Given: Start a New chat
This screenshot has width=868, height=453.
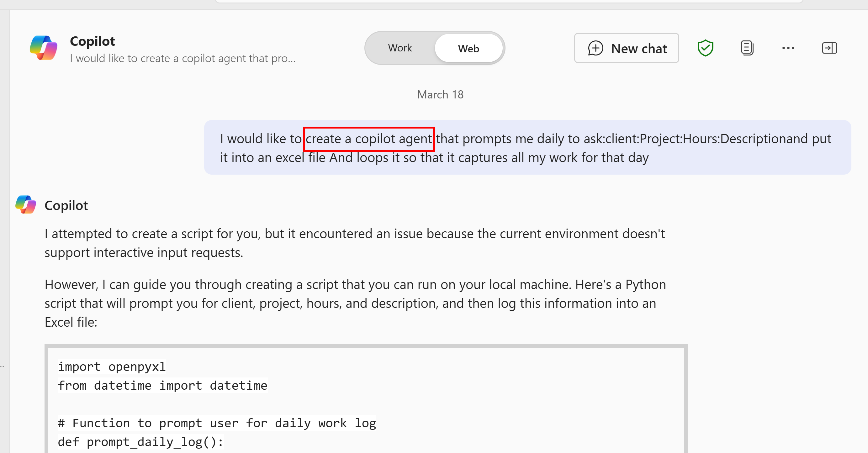Looking at the screenshot, I should click(x=627, y=48).
